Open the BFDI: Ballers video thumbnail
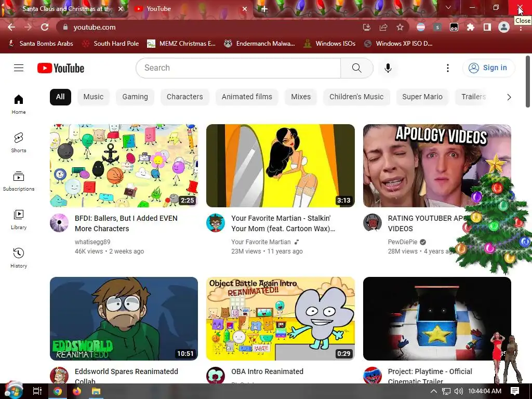The width and height of the screenshot is (532, 399). coord(124,166)
